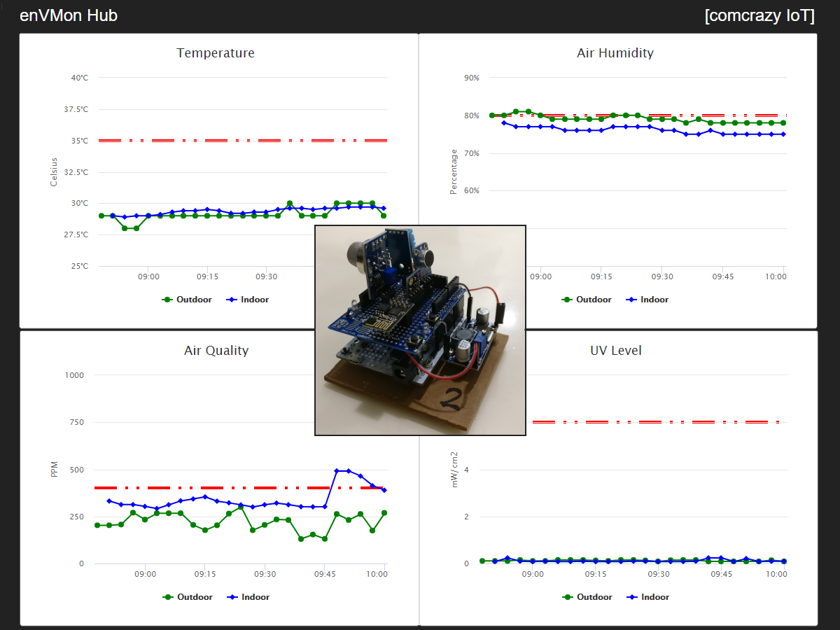Click the sensor device photo thumbnail
The height and width of the screenshot is (630, 840).
(420, 330)
